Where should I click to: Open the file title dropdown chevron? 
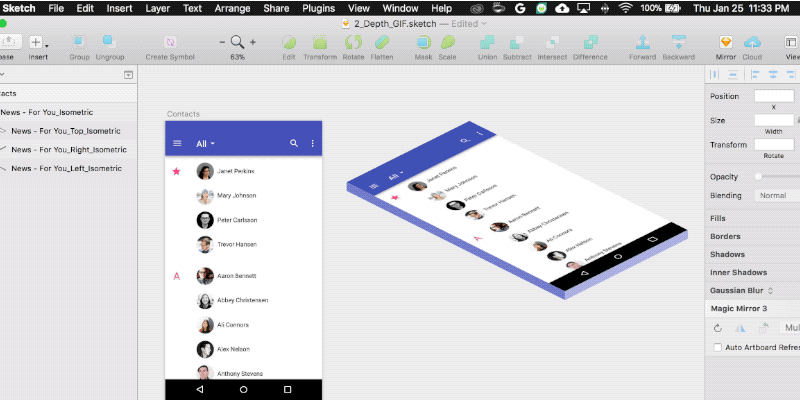[484, 23]
